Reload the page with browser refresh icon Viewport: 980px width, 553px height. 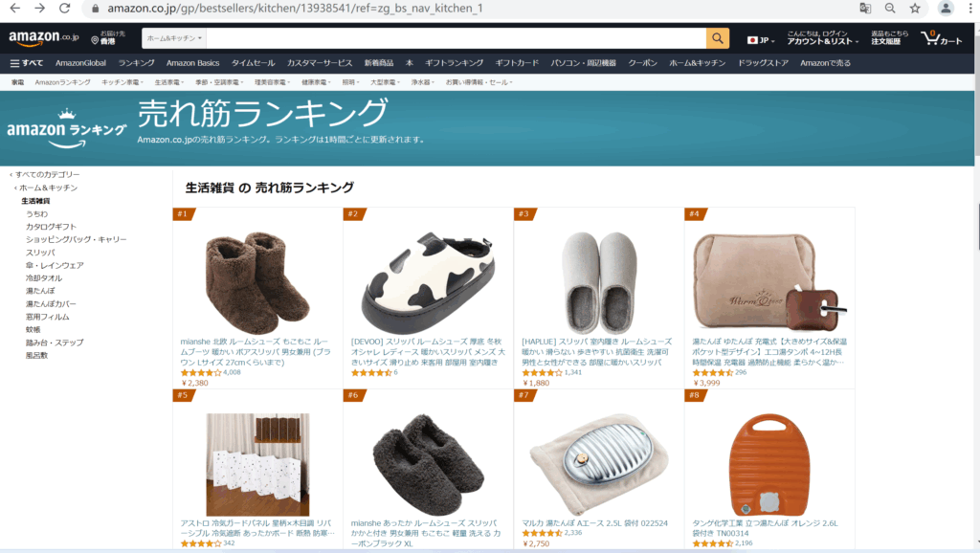(x=64, y=8)
